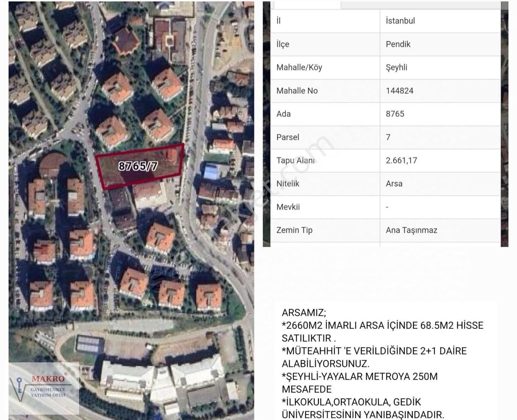
Task: Click the Parsel value 7
Action: click(x=388, y=137)
